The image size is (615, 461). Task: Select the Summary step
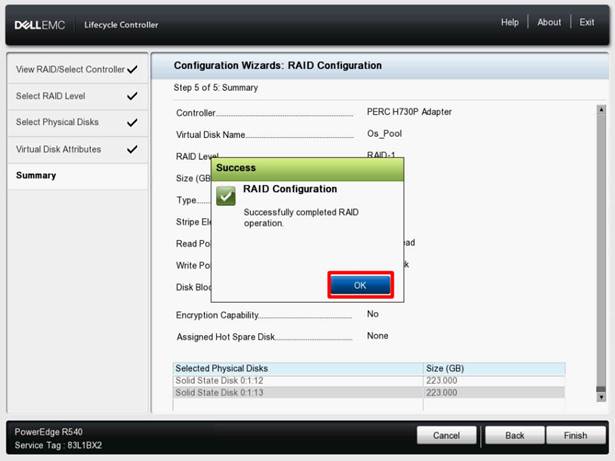[78, 175]
